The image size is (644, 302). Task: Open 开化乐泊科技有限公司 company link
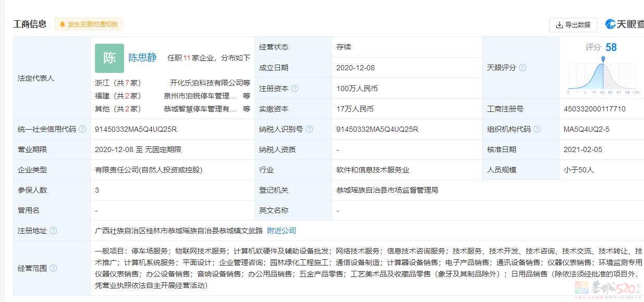206,83
